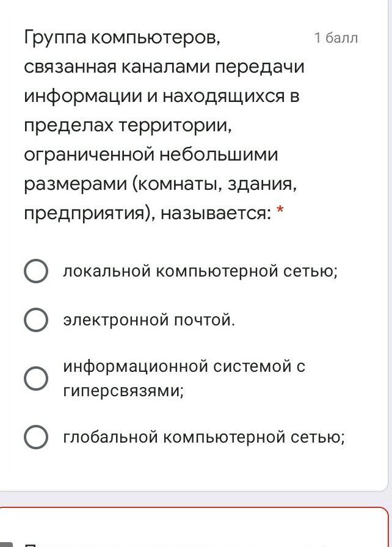Click the 'локальной компьютерной сетью;' answer label
Screen dimensions: 392x547
200,271
